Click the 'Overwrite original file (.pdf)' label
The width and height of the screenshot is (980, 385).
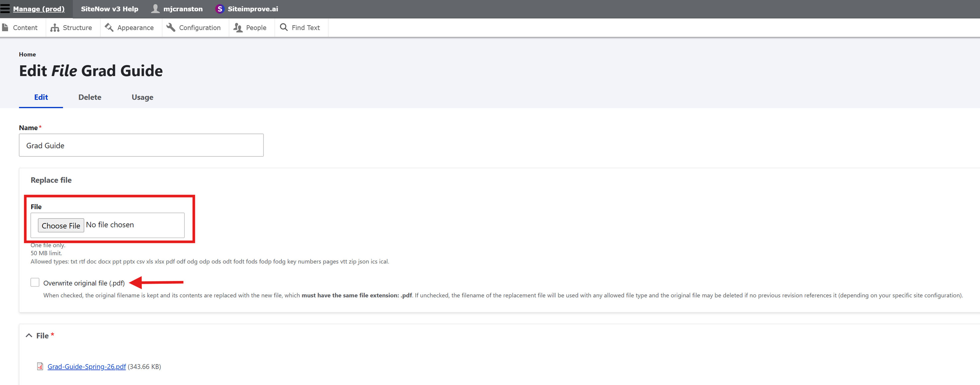84,283
